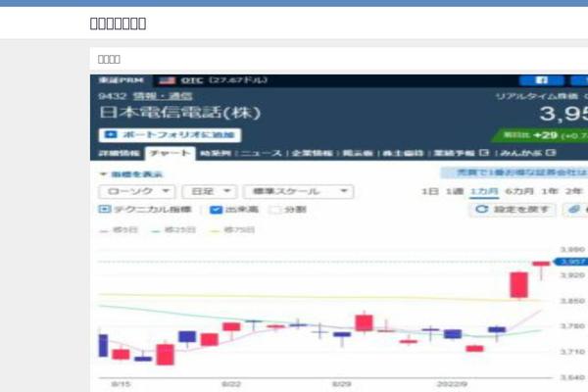
Task: Click the Facebook share icon
Action: coord(542,80)
